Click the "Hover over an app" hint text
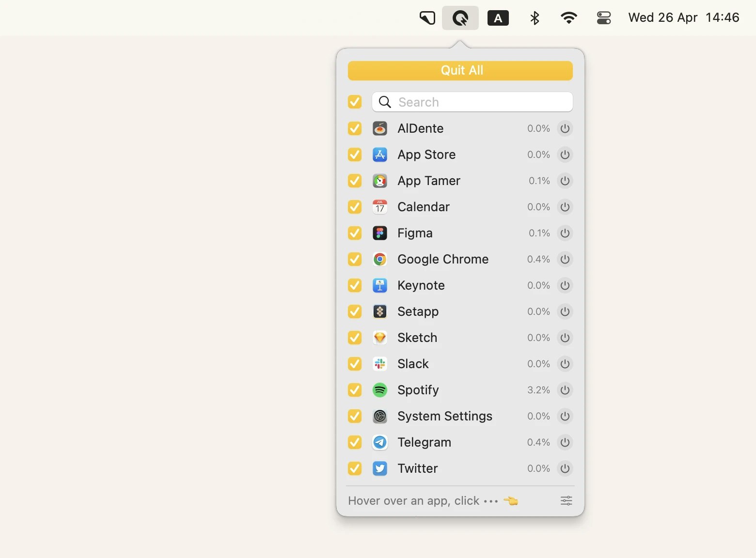Screen dimensions: 756x558 point(433,501)
